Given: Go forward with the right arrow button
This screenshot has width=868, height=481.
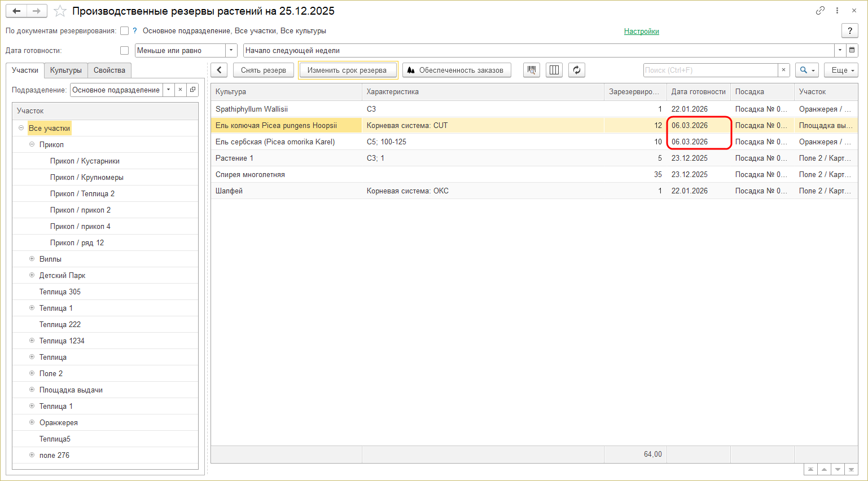Looking at the screenshot, I should (x=37, y=11).
